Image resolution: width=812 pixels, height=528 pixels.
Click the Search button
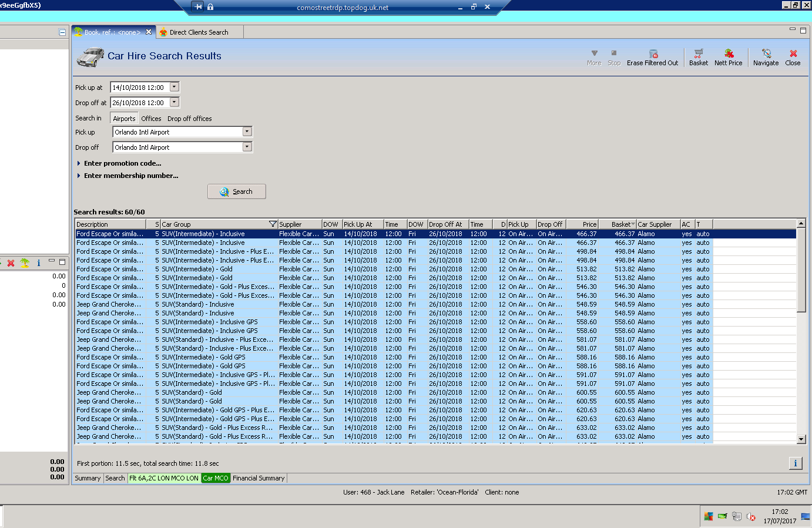236,191
